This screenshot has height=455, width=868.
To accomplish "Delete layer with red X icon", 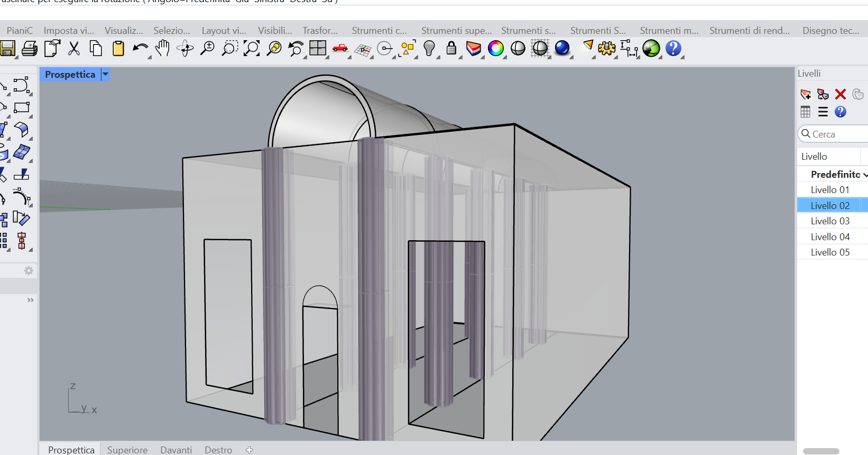I will (841, 95).
